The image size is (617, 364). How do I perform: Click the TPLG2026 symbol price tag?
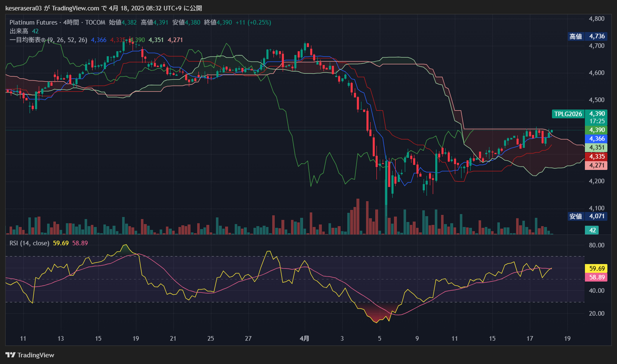point(568,114)
